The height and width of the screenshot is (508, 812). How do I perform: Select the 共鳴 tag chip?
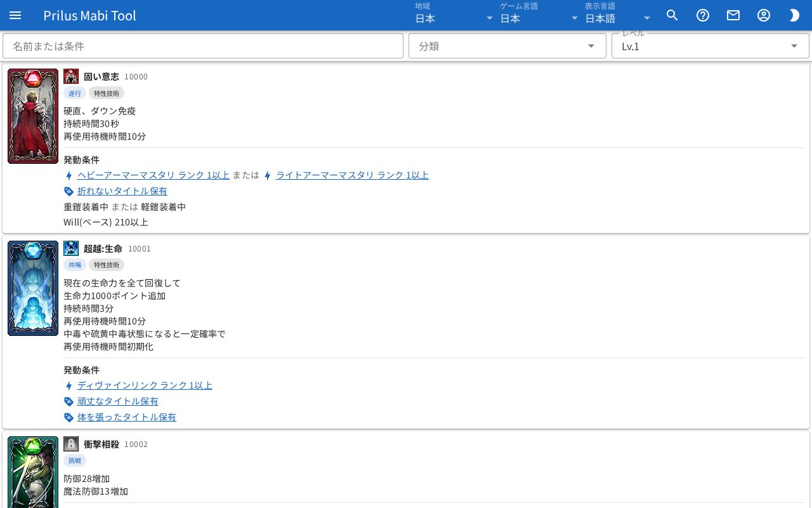pos(75,265)
